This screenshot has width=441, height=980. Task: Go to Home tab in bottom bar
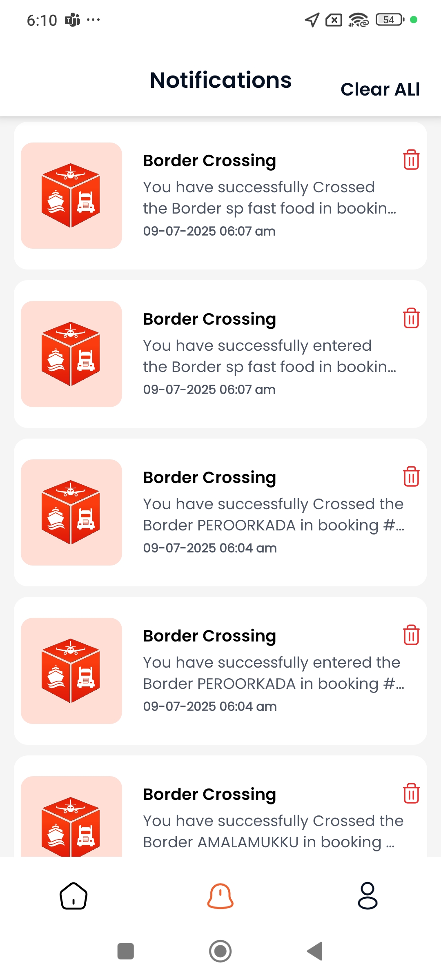click(73, 896)
